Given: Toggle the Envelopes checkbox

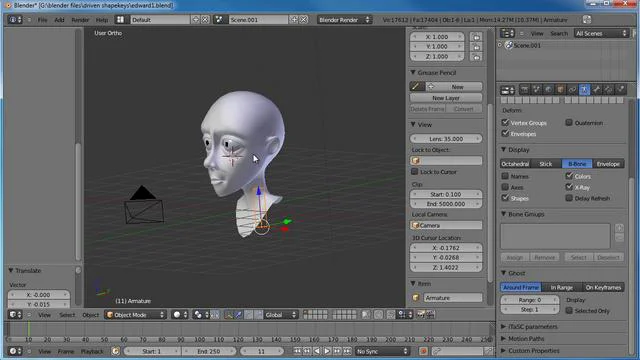Looking at the screenshot, I should (x=505, y=133).
